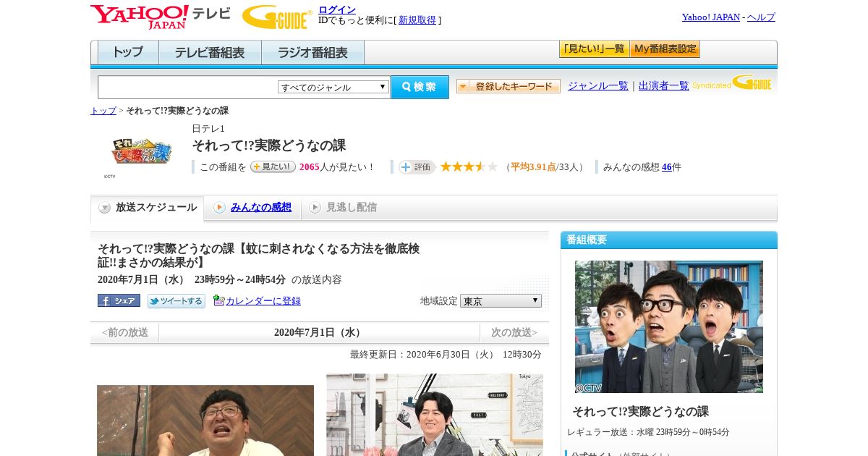868x456 pixels.
Task: Go to <前の放送 previous broadcast
Action: (x=125, y=333)
